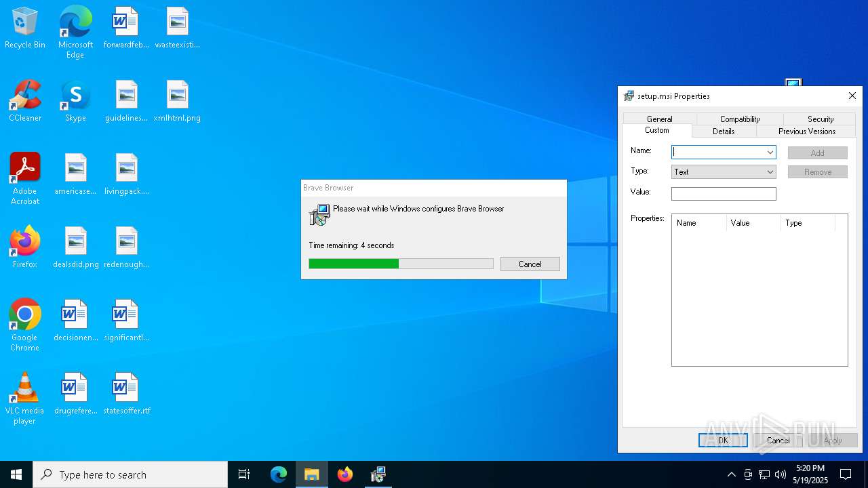868x488 pixels.
Task: Switch to the Previous Versions tab
Action: click(x=807, y=131)
